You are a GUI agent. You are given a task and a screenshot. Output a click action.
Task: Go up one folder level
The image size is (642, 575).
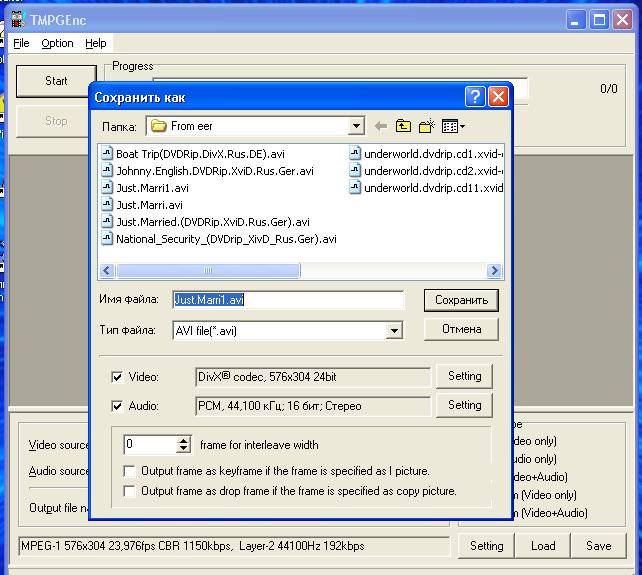[x=403, y=126]
